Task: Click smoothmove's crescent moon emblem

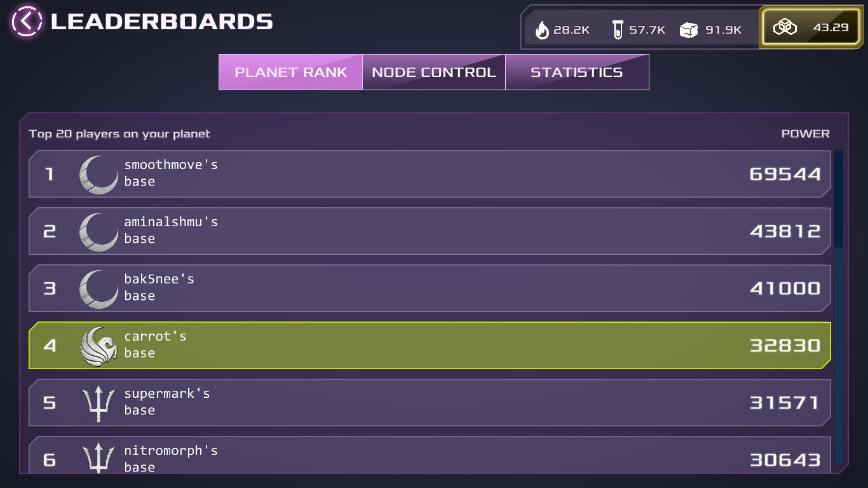Action: (x=98, y=174)
